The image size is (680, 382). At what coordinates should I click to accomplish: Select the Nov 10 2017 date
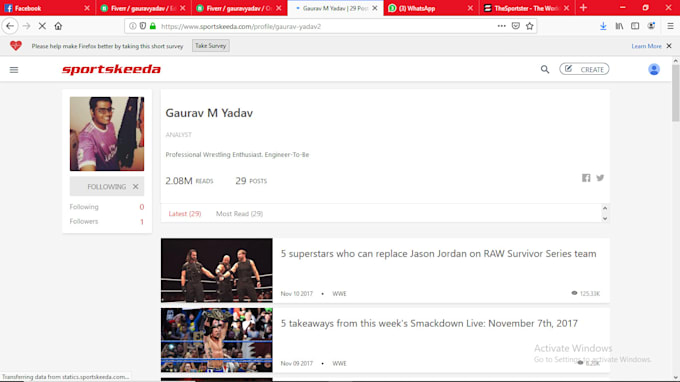point(297,294)
